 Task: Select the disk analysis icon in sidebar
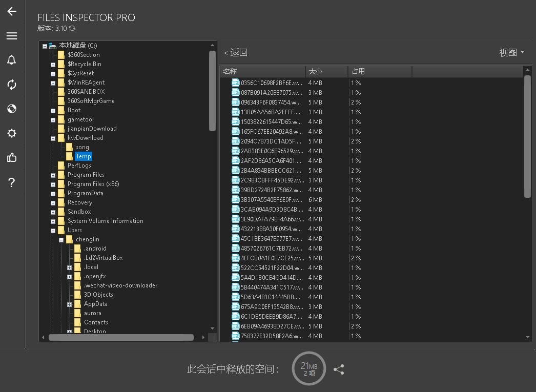click(x=11, y=109)
